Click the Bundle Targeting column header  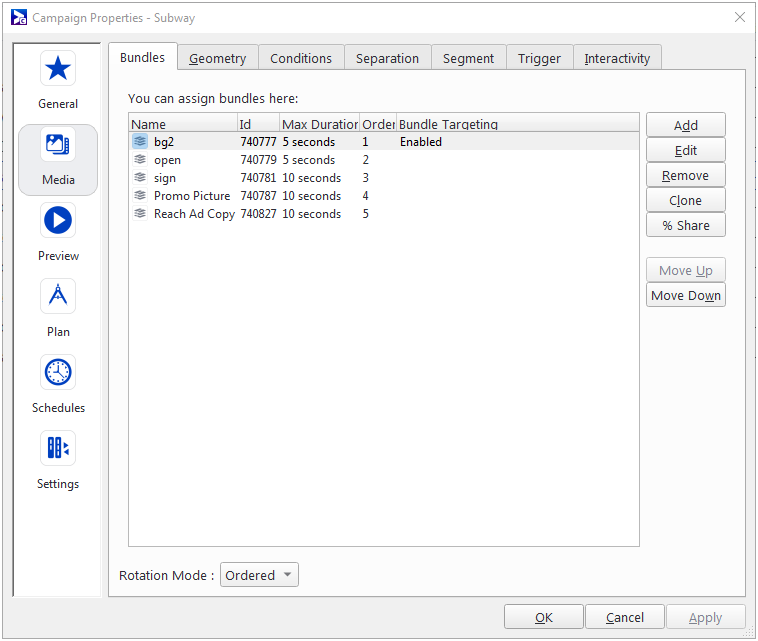pyautogui.click(x=448, y=124)
